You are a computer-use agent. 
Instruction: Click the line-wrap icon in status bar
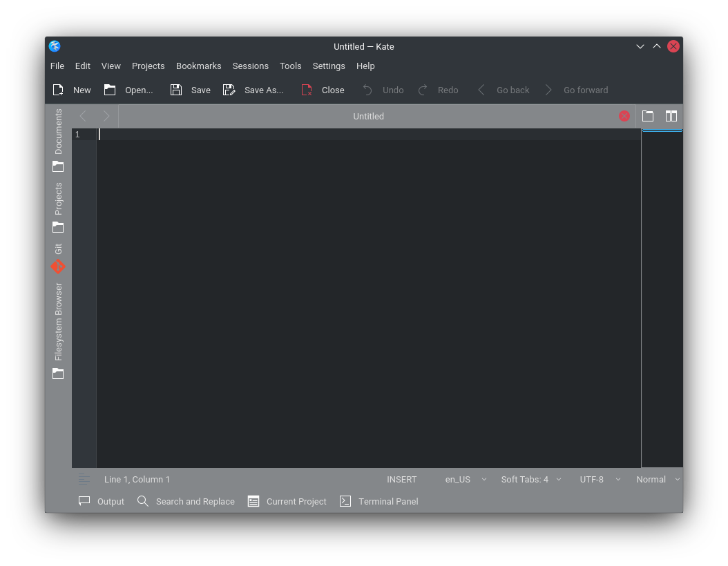pyautogui.click(x=84, y=479)
